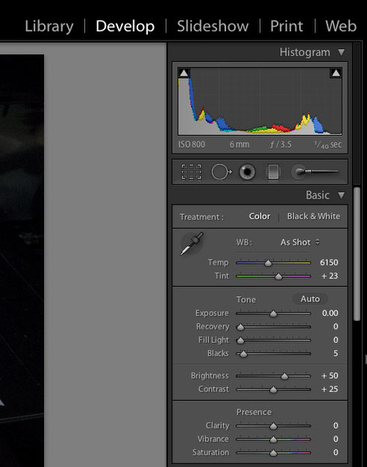Collapse the Histogram panel

[x=341, y=52]
